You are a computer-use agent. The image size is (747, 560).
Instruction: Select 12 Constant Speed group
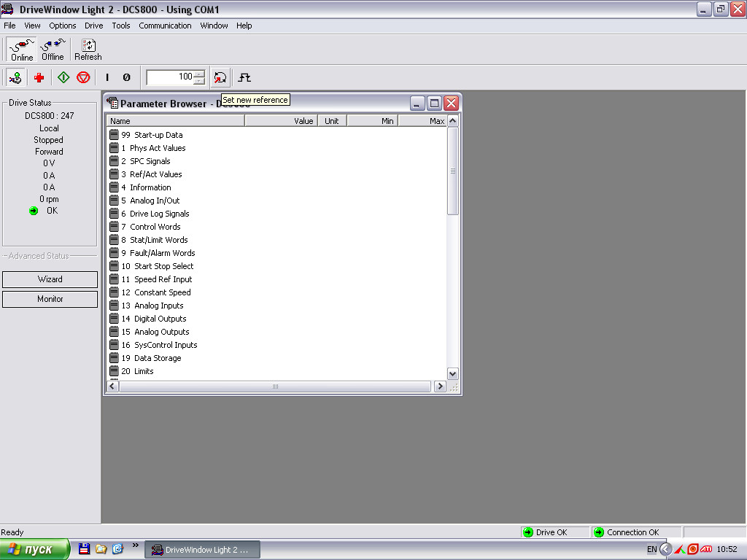point(150,292)
